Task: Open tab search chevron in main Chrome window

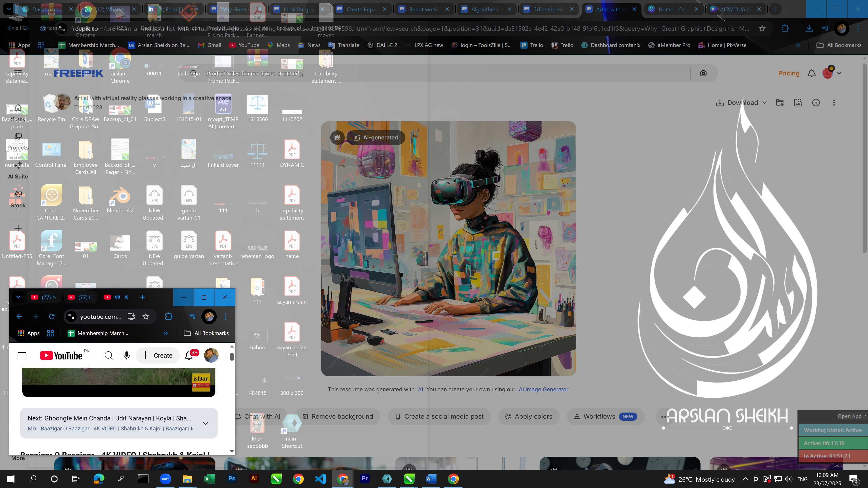Action: (9, 9)
